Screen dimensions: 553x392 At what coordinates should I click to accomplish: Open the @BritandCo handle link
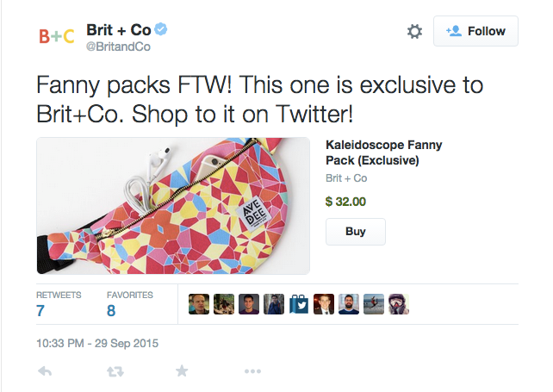tap(119, 48)
